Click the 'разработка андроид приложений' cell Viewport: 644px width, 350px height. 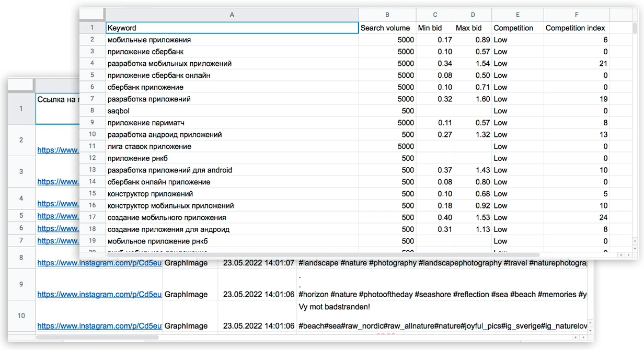[232, 135]
